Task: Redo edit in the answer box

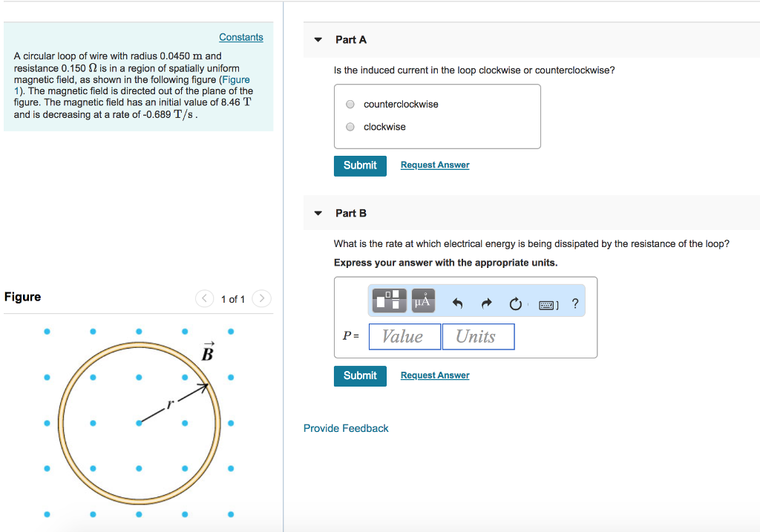Action: pyautogui.click(x=486, y=301)
